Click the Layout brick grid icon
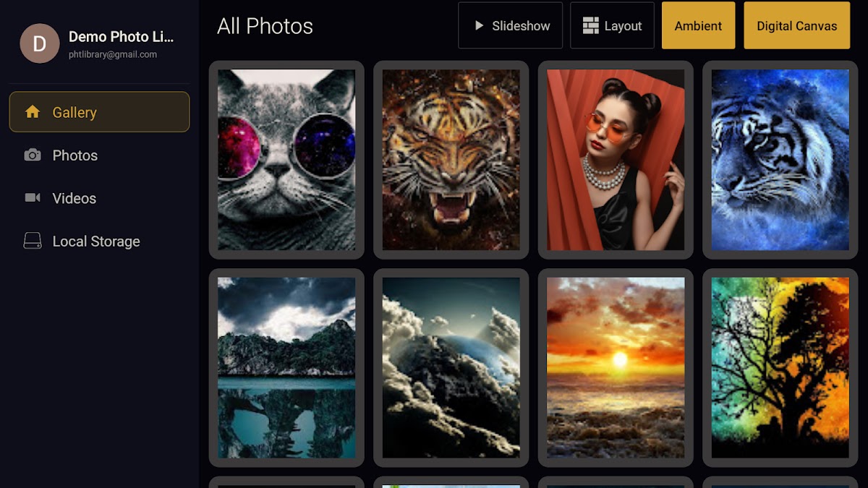Screen dimensions: 868x488 [x=591, y=25]
